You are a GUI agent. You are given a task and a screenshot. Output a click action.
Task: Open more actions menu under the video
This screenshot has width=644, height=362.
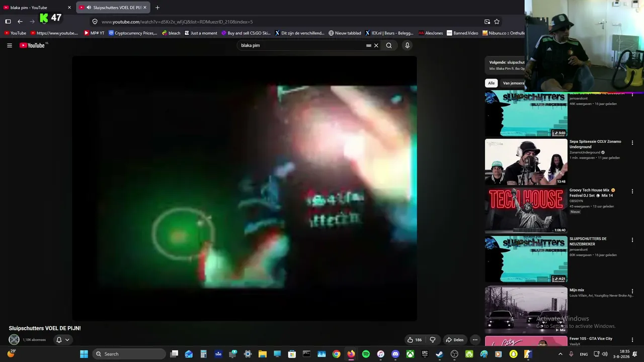tap(475, 340)
